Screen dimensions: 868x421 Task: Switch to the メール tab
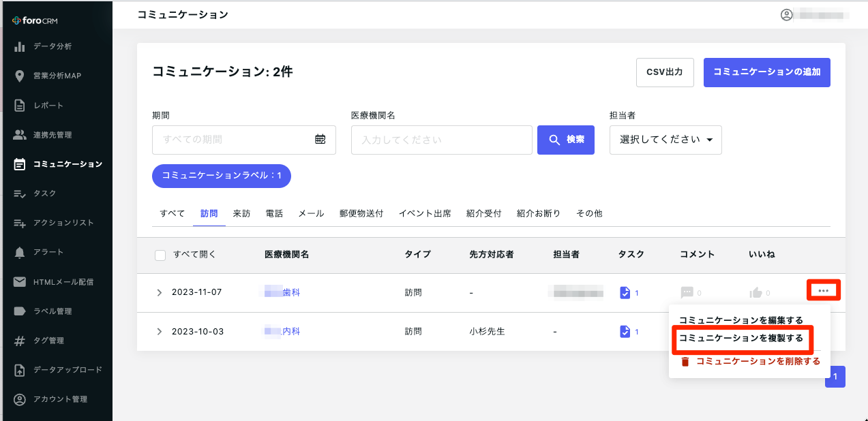tap(311, 213)
